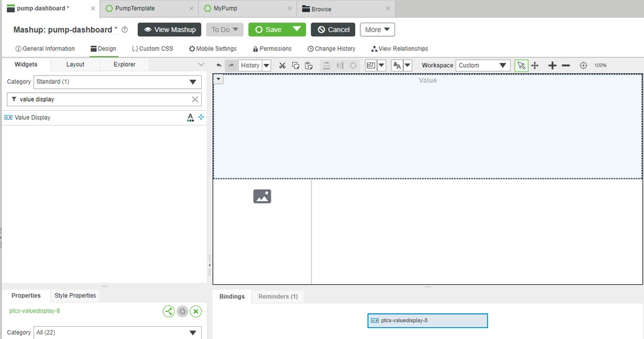Open the Permissions section
Image resolution: width=644 pixels, height=339 pixels.
[x=272, y=48]
